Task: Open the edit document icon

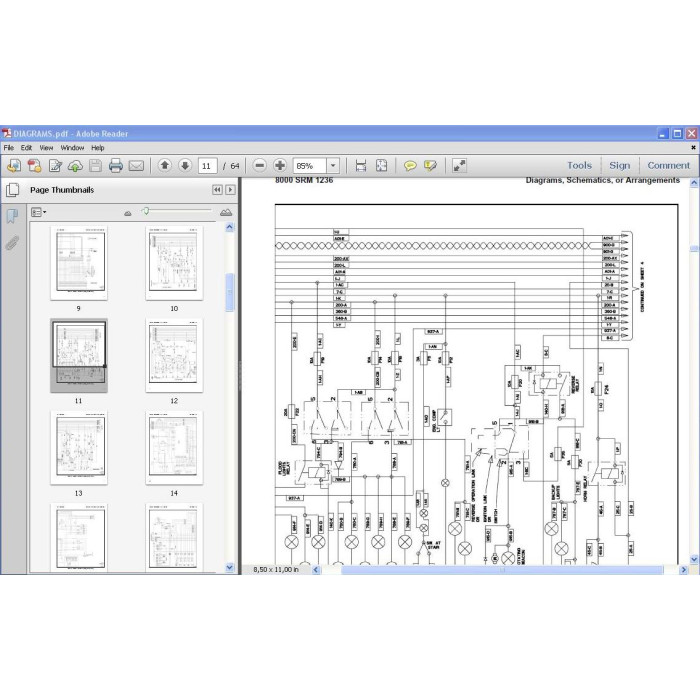Action: [x=55, y=166]
